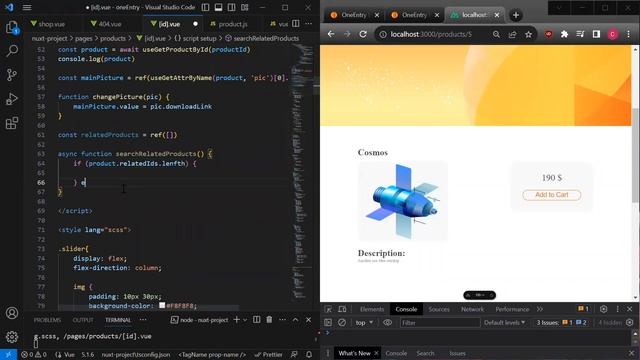
Task: Open the Run and Debug view
Action: (12, 99)
